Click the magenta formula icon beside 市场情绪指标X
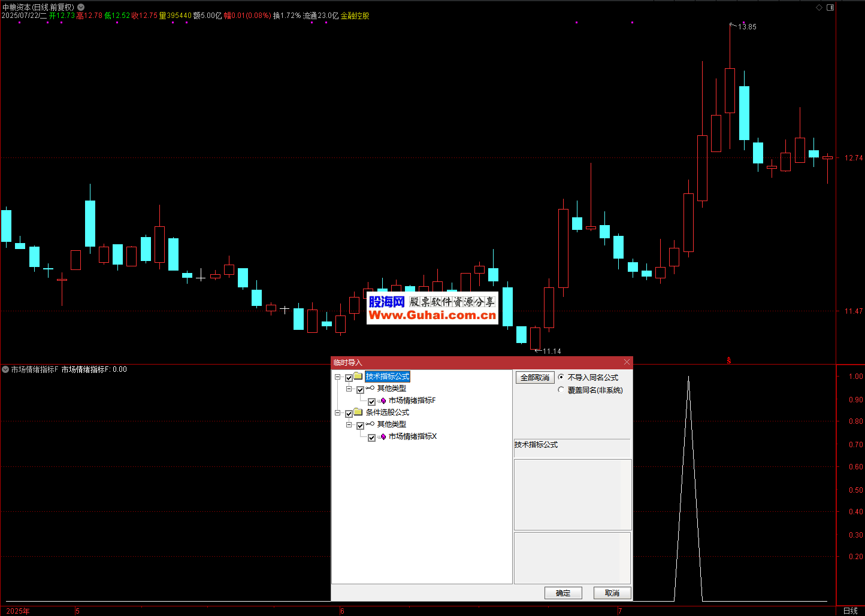Screen dimensions: 865x616 [383, 437]
